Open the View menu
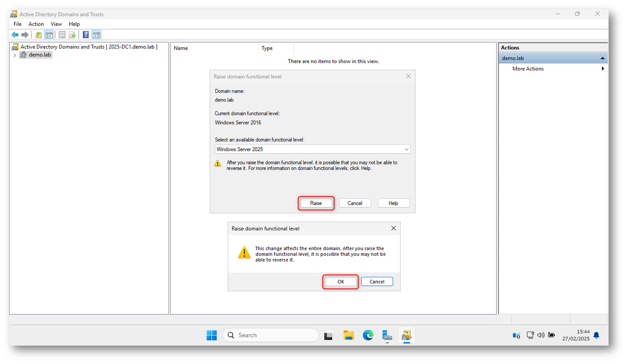The height and width of the screenshot is (364, 627). point(56,24)
